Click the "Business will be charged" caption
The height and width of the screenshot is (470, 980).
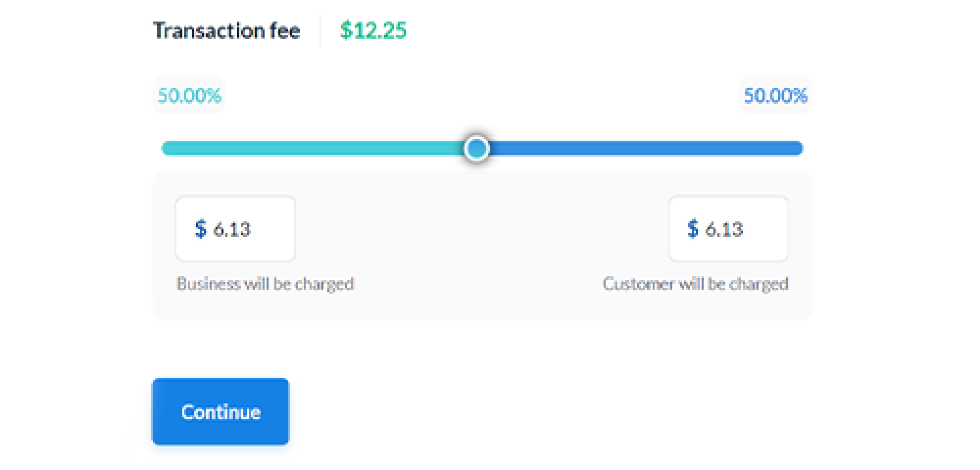tap(265, 284)
